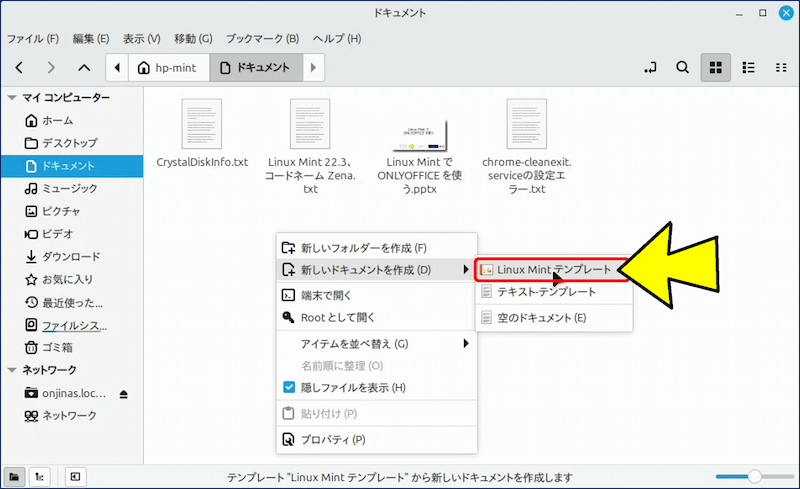Viewport: 800px width, 489px height.
Task: Choose 空のドキュメント (E) in submenu
Action: pyautogui.click(x=554, y=317)
